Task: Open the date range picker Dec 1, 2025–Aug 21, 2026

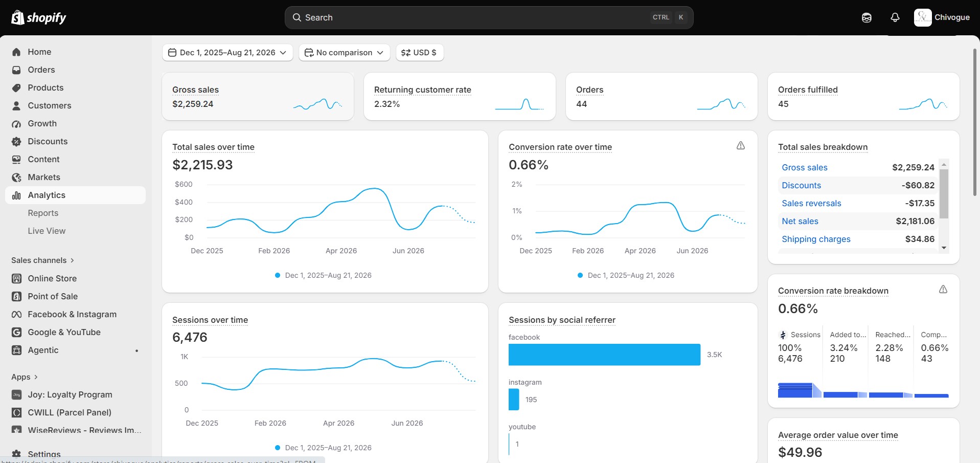Action: [x=227, y=53]
